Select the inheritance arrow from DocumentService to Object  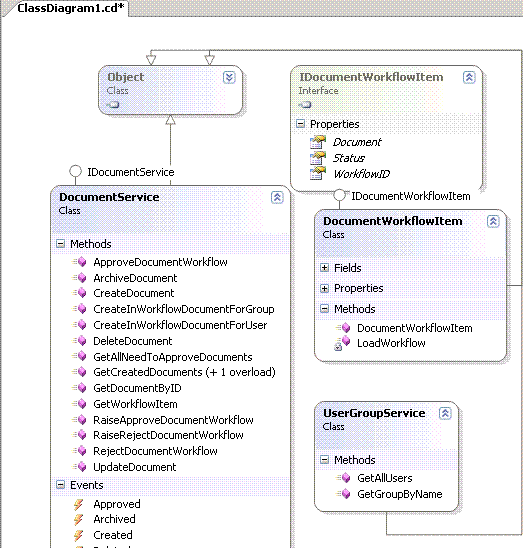click(x=170, y=150)
